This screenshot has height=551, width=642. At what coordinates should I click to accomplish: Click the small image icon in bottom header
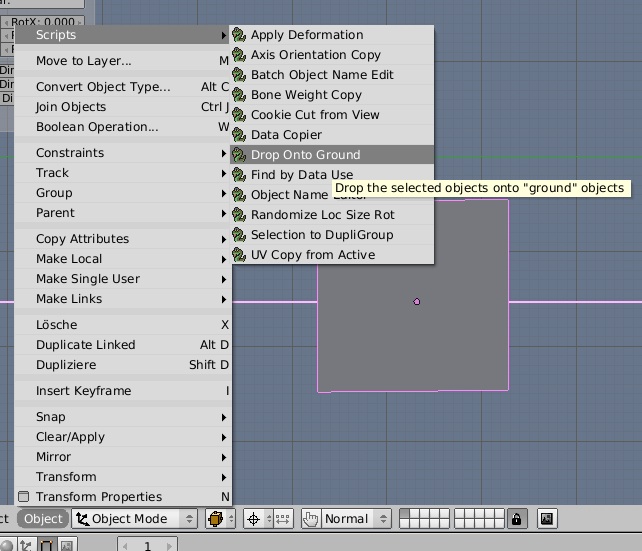[x=66, y=545]
